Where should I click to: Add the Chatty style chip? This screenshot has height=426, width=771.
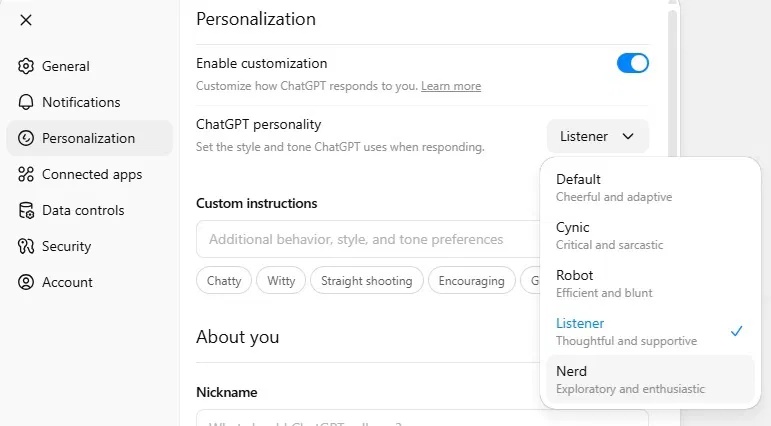point(224,281)
